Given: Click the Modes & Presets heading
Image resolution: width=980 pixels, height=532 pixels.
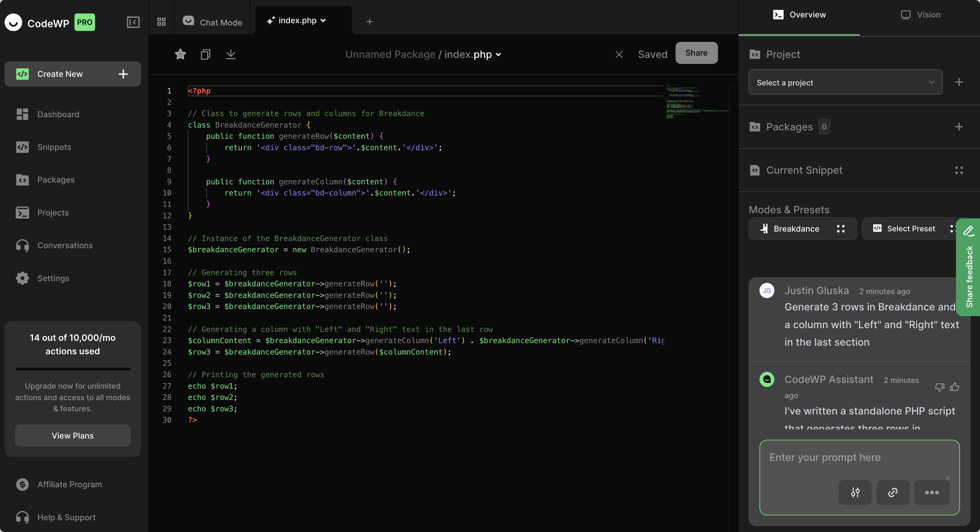Looking at the screenshot, I should tap(789, 210).
